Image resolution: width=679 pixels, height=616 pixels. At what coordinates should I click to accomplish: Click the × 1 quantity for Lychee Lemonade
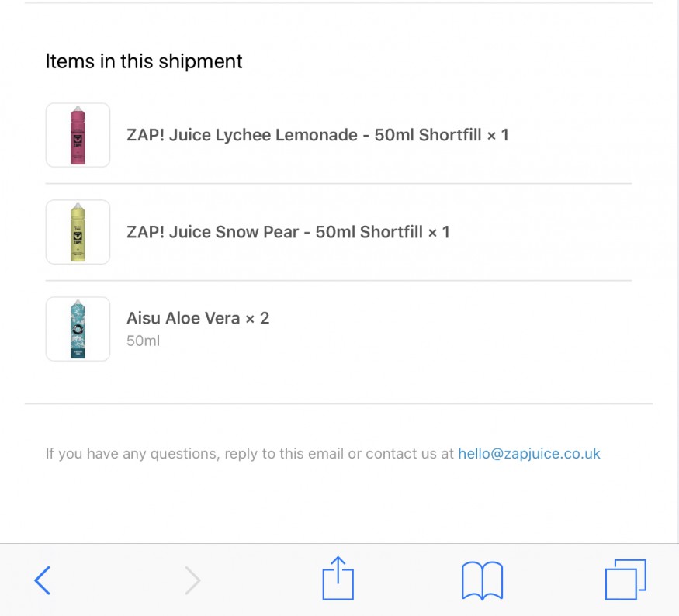pos(497,135)
